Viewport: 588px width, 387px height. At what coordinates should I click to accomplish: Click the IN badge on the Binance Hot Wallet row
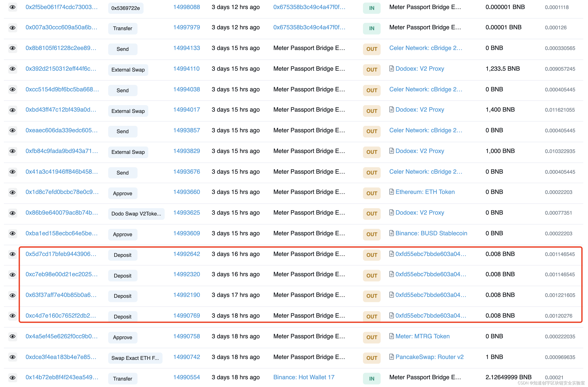[x=371, y=379]
